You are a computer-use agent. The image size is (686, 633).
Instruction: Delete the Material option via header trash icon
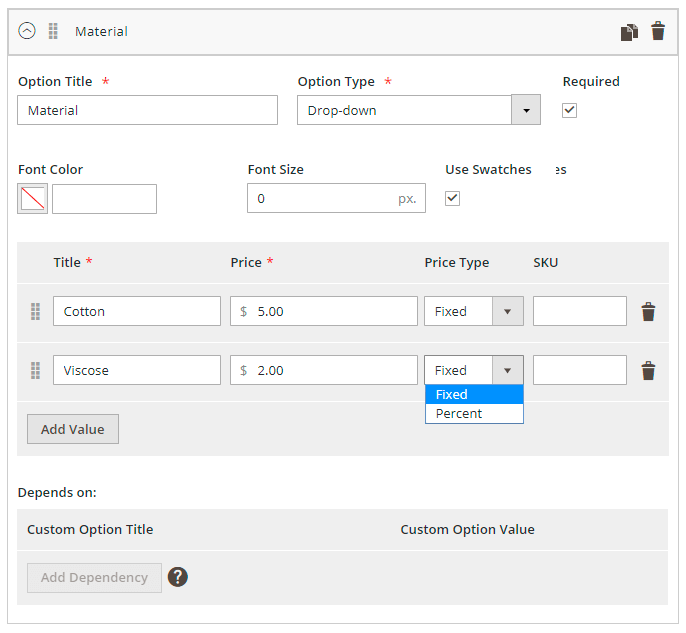pos(658,32)
